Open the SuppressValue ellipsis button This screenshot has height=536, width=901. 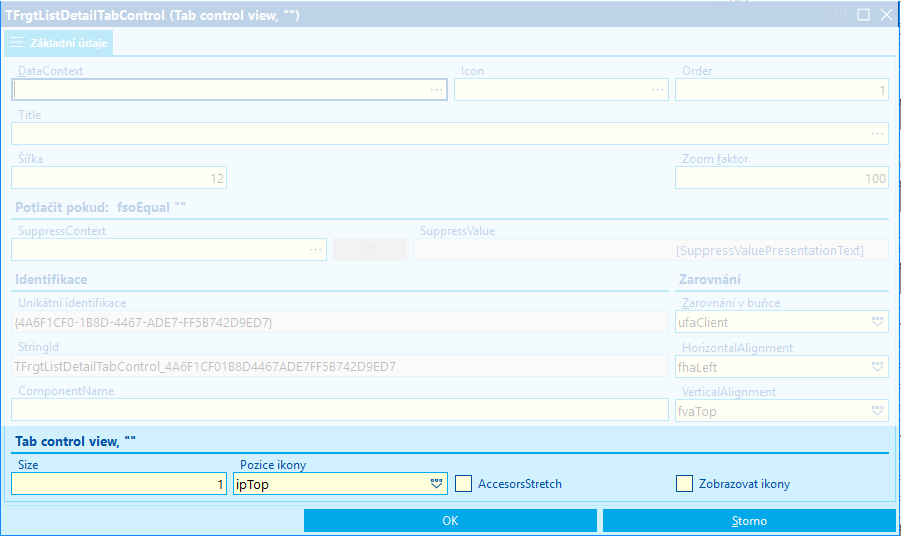[x=877, y=250]
